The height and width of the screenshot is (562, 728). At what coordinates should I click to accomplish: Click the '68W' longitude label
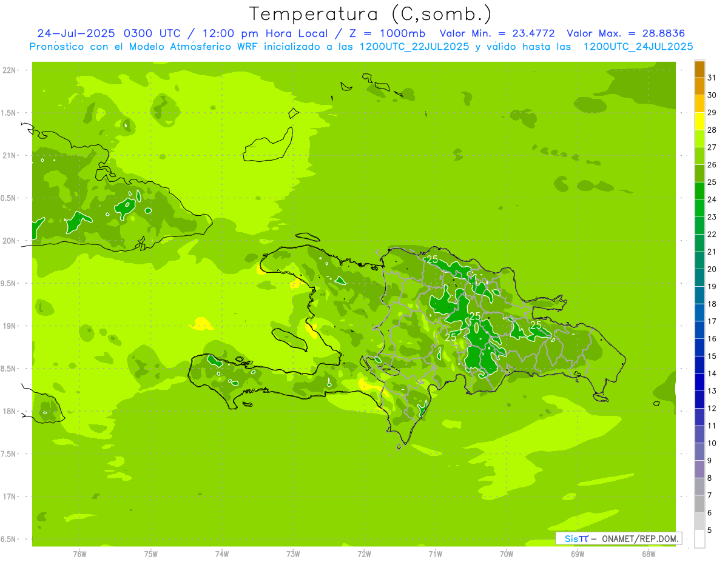pos(649,554)
